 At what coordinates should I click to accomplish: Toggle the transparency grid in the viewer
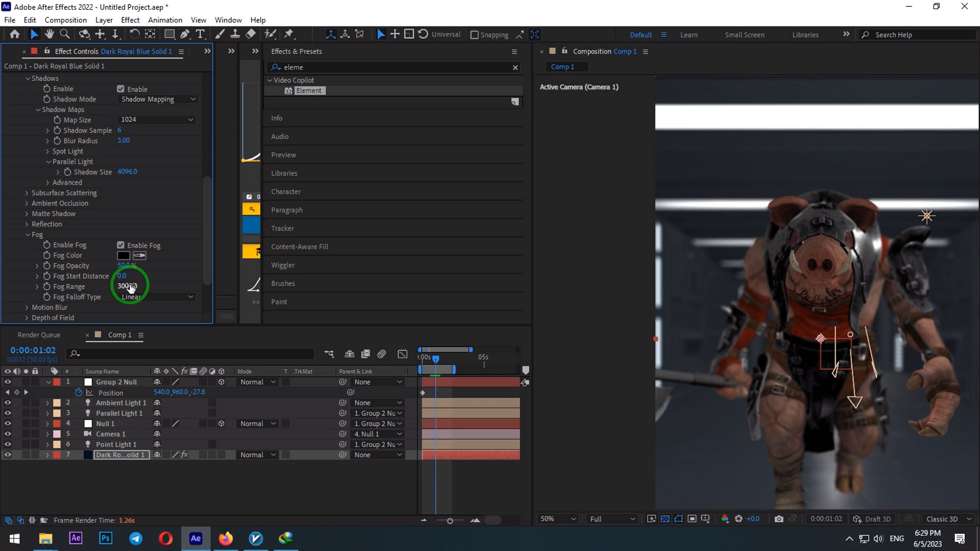pos(665,518)
